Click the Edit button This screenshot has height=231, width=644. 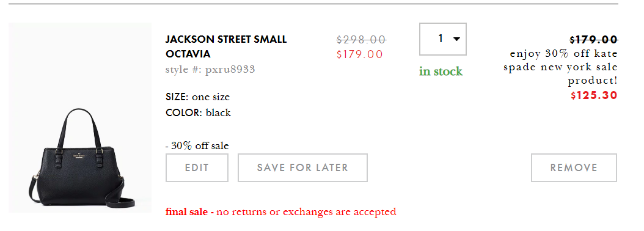(x=197, y=167)
